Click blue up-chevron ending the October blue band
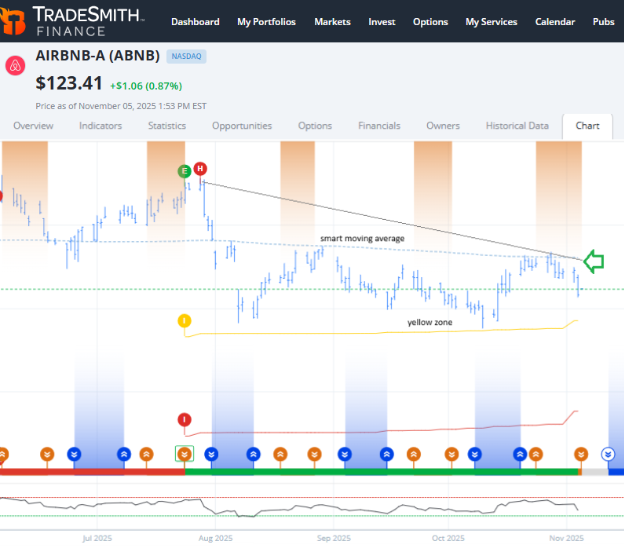 [520, 454]
